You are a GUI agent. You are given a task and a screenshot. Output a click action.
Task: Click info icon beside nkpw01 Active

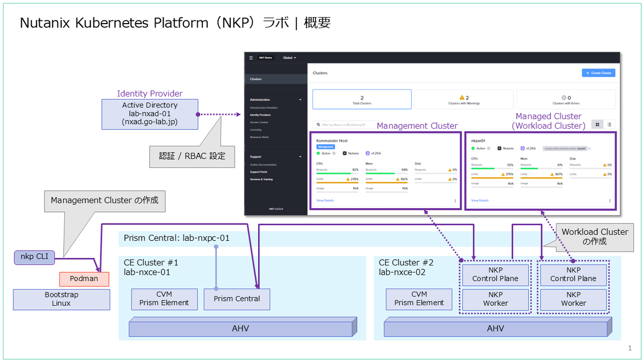488,148
